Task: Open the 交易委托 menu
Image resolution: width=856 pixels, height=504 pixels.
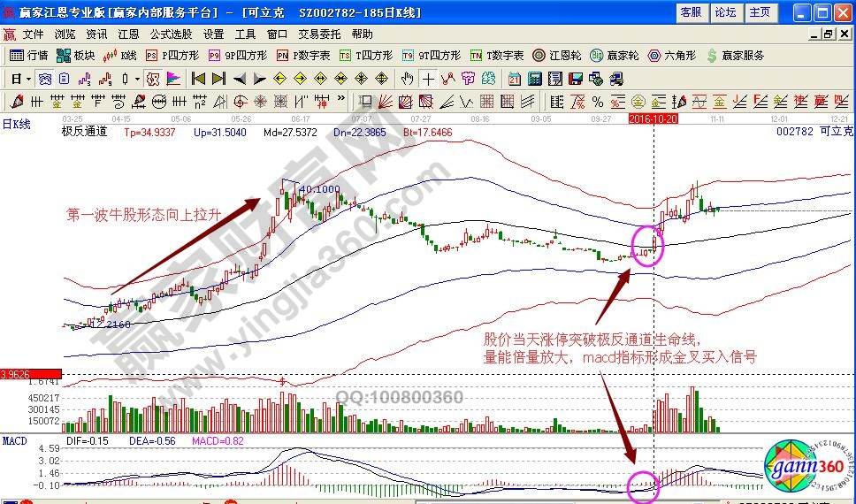Action: coord(319,34)
